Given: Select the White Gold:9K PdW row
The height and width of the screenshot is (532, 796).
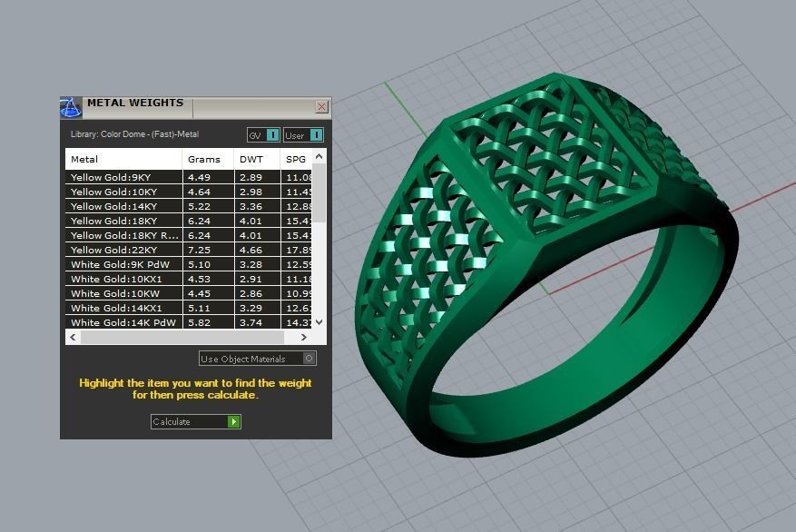Looking at the screenshot, I should click(x=189, y=264).
